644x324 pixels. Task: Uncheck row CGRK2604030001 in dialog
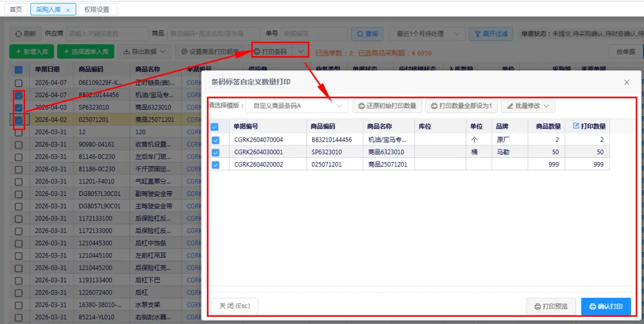tap(215, 152)
